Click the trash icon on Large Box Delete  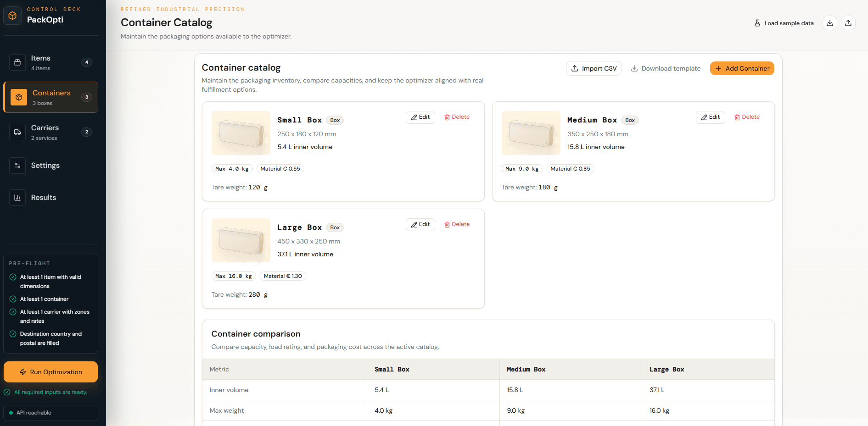point(447,225)
